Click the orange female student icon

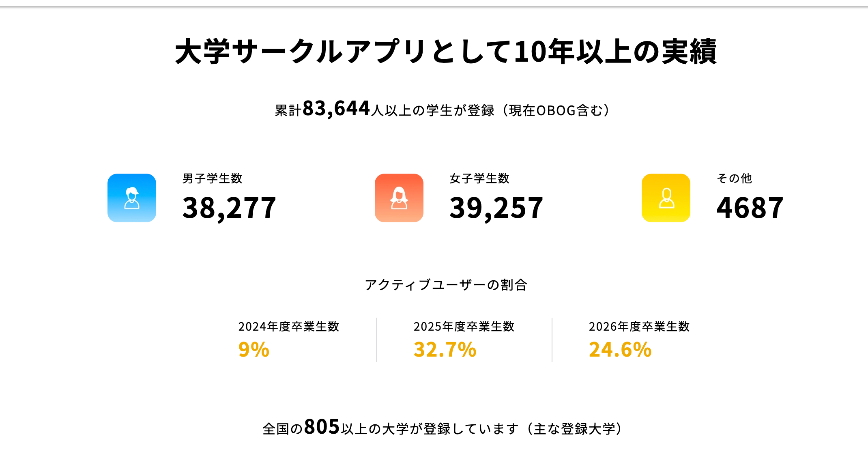(399, 198)
